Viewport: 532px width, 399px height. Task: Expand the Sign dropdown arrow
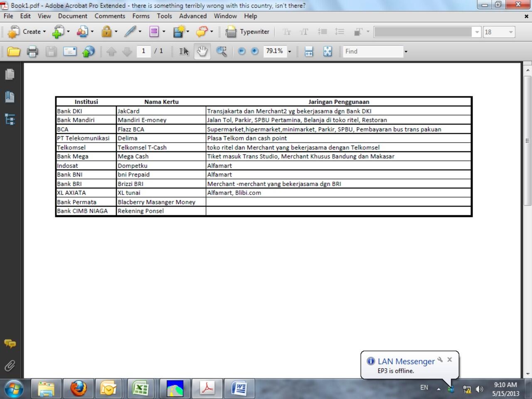click(140, 32)
